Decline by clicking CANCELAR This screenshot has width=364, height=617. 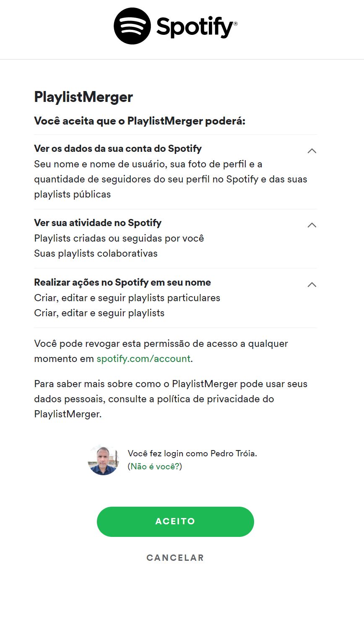tap(175, 558)
